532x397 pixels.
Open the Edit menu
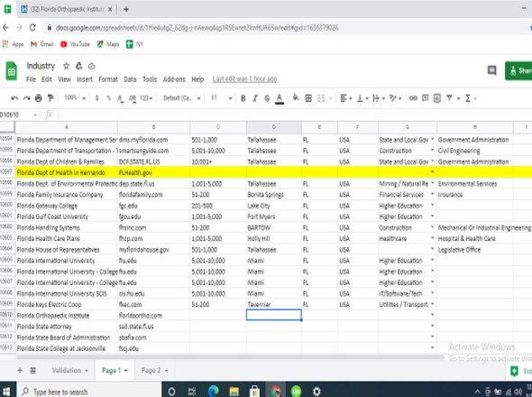click(x=47, y=79)
